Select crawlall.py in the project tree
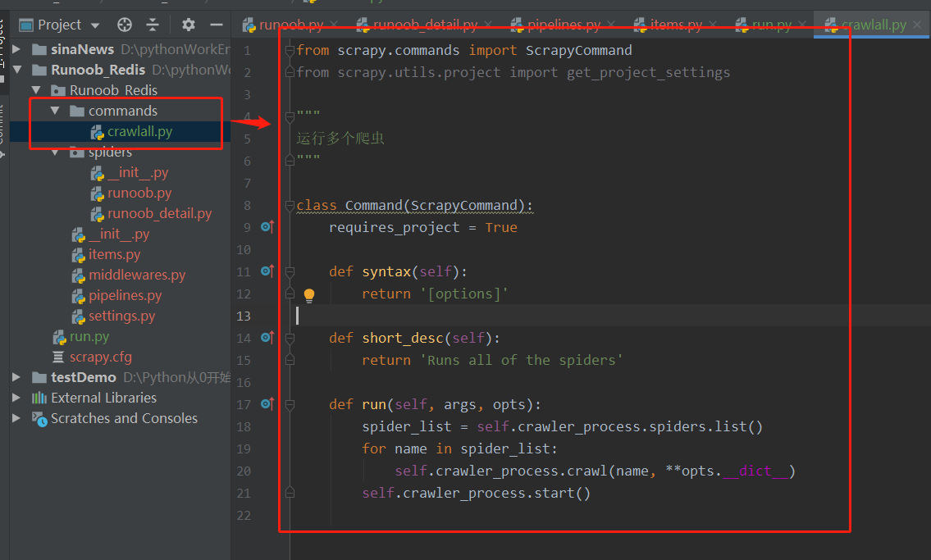The image size is (931, 560). tap(131, 132)
